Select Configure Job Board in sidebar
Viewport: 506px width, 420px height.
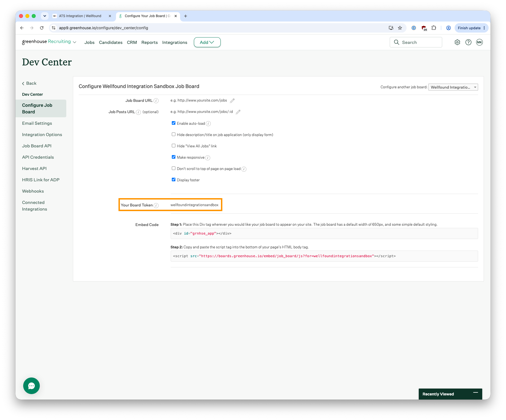tap(41, 108)
